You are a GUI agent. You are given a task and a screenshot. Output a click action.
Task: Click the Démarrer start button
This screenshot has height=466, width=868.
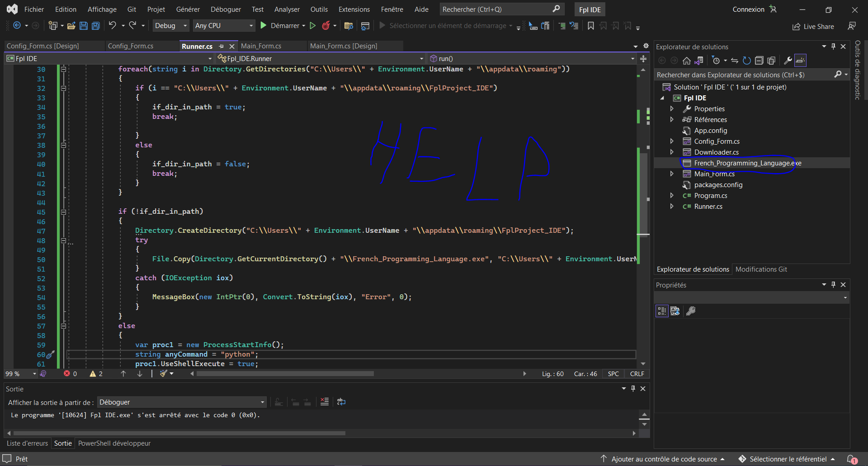(x=280, y=26)
